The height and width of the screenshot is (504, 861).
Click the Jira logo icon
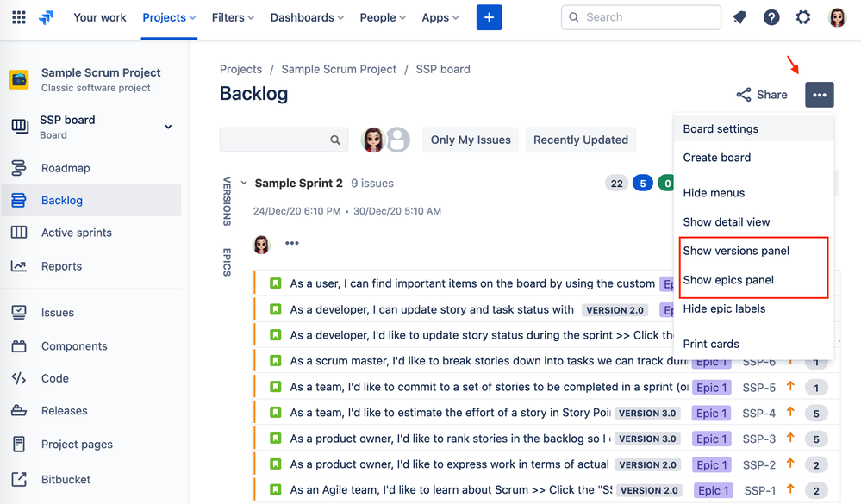[x=47, y=17]
